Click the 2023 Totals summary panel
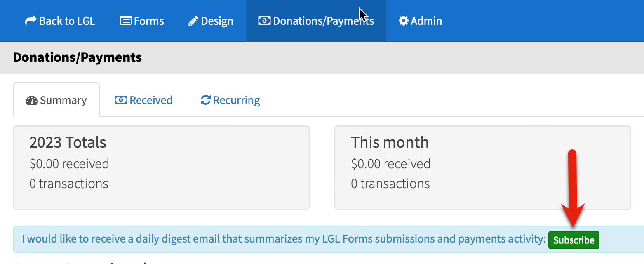 coord(161,167)
